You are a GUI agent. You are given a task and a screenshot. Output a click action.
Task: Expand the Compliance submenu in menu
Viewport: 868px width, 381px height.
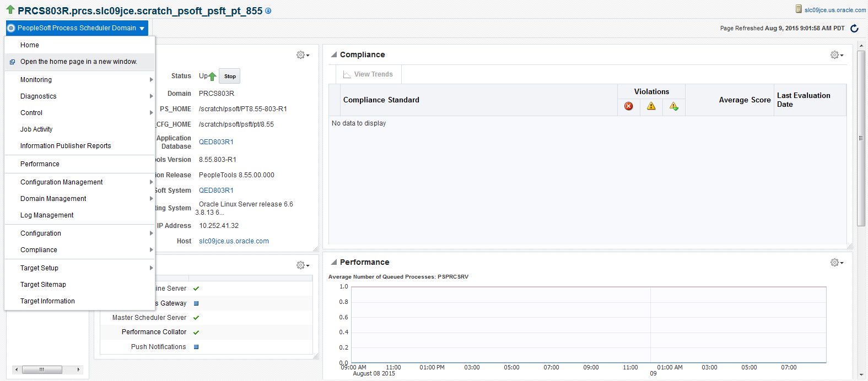coord(151,250)
